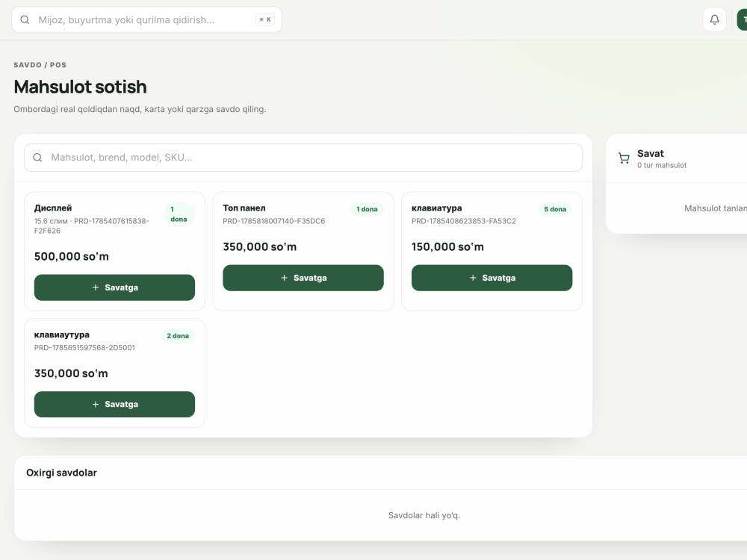Image resolution: width=747 pixels, height=560 pixels.
Task: Click SKU PRD-1785408623853-FA53C2
Action: pos(464,221)
